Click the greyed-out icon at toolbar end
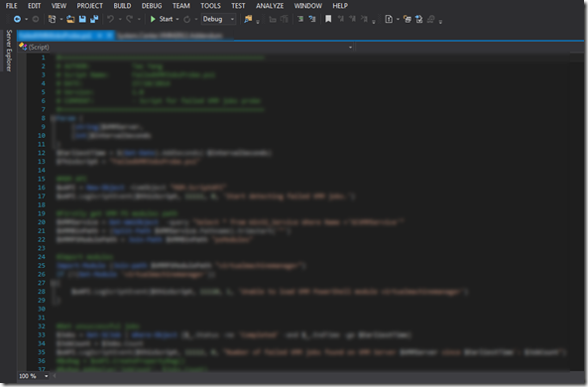This screenshot has height=387, width=588. 431,19
